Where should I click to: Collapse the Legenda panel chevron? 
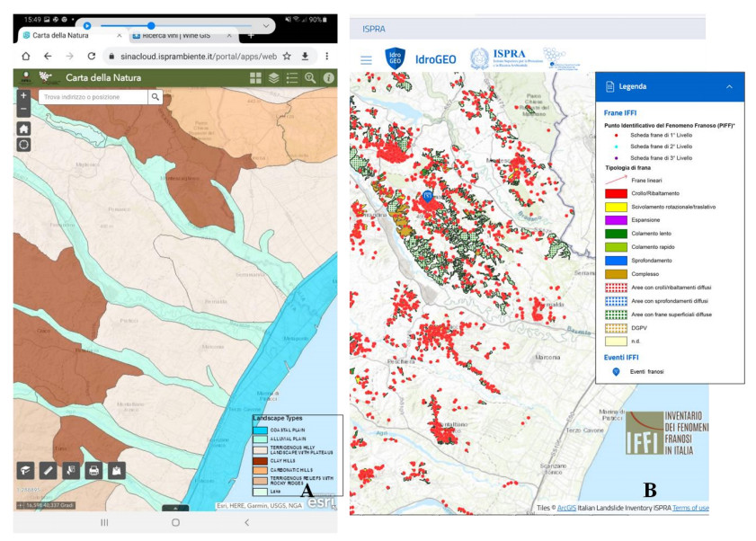[729, 86]
